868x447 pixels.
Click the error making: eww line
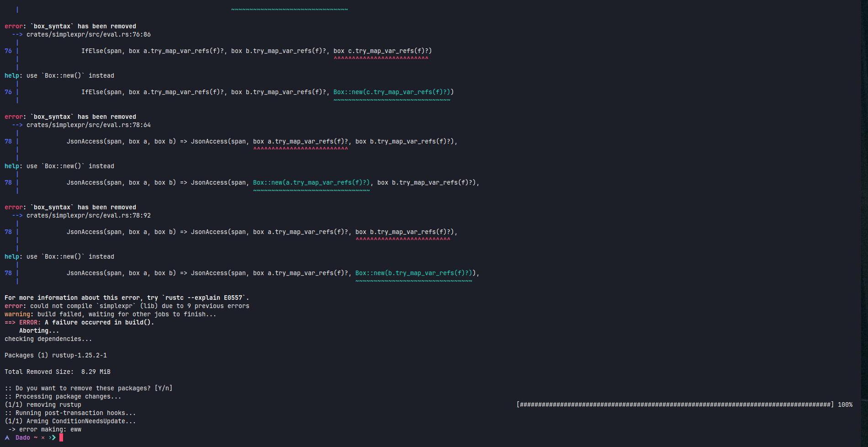coord(46,429)
